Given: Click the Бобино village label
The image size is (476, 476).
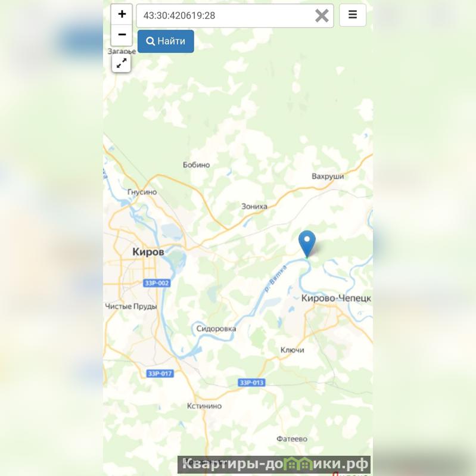Looking at the screenshot, I should click(196, 165).
